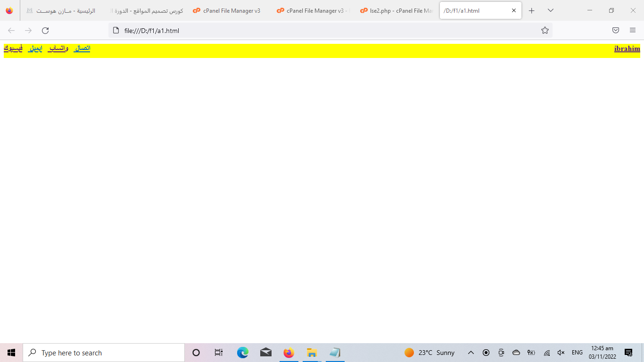The width and height of the screenshot is (644, 362).
Task: Open File Explorer from taskbar
Action: click(x=312, y=353)
